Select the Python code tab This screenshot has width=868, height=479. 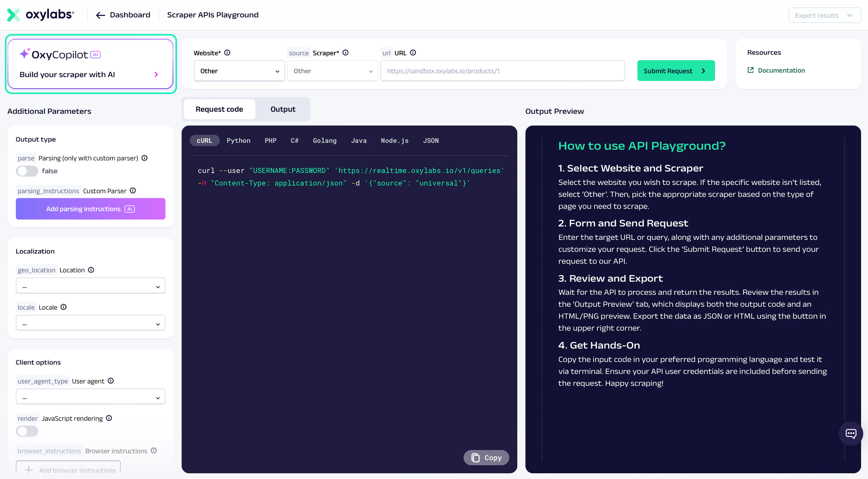tap(238, 141)
